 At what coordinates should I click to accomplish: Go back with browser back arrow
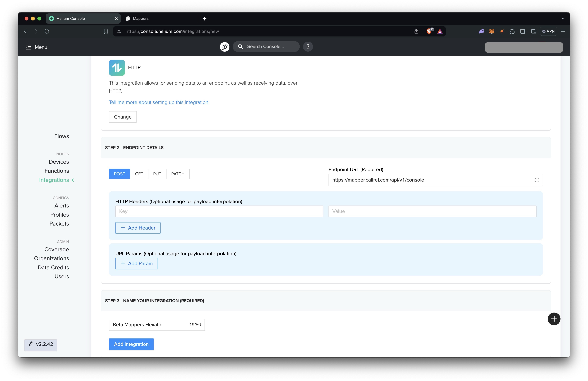[x=25, y=31]
